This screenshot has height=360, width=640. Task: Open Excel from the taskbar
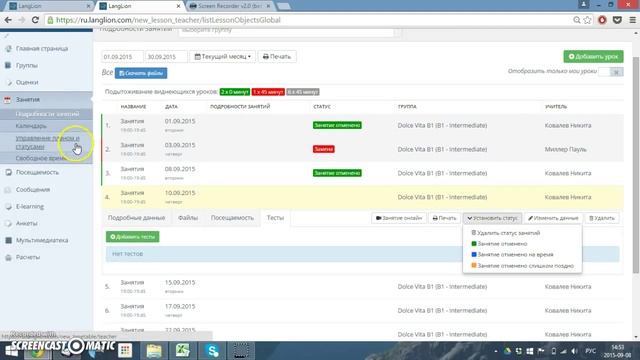182,351
